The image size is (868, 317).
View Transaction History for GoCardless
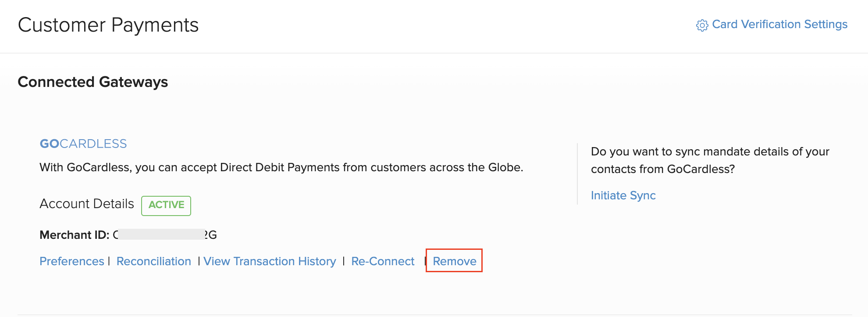coord(270,261)
